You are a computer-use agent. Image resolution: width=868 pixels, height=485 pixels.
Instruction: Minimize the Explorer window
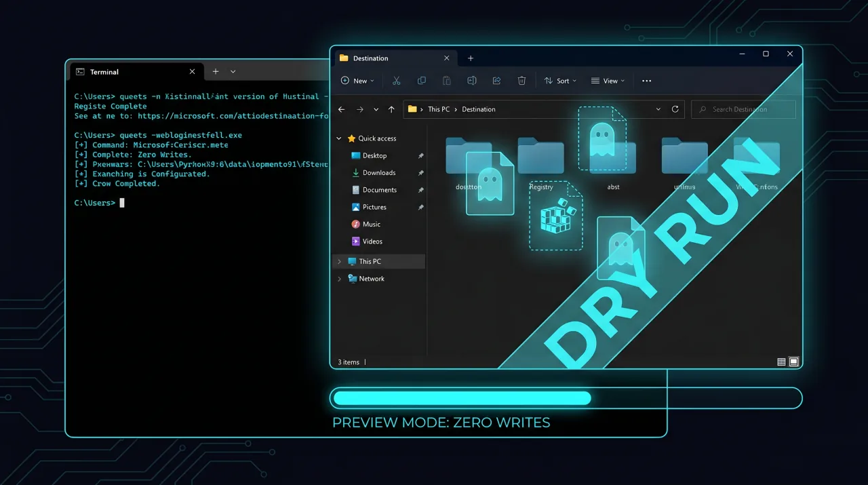point(741,54)
